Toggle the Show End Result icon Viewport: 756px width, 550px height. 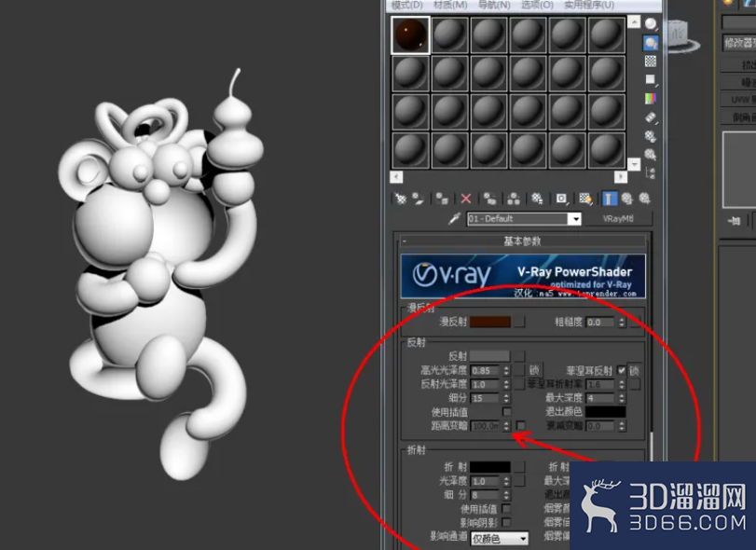click(x=609, y=199)
